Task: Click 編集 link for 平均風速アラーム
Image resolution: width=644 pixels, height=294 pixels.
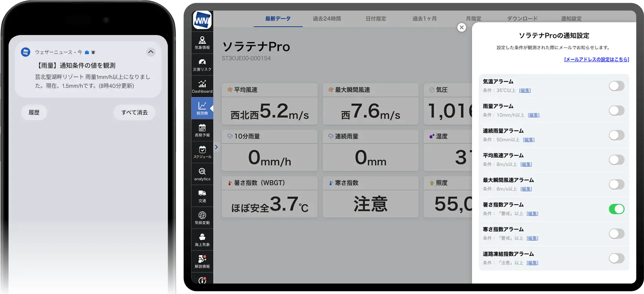Action: [x=526, y=164]
